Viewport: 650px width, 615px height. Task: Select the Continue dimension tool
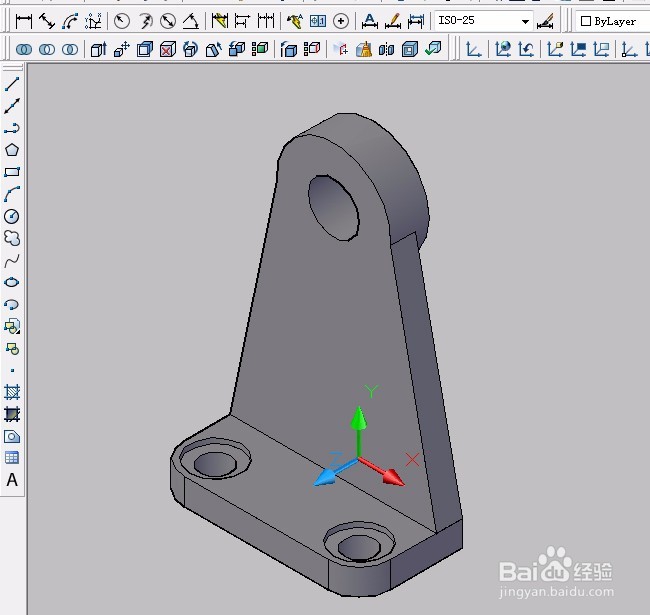coord(266,21)
